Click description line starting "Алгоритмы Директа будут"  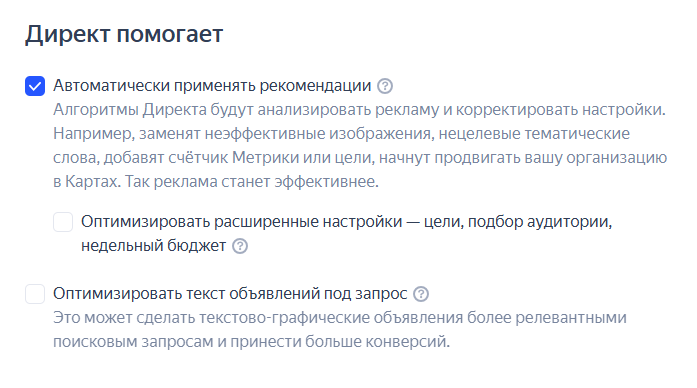359,109
